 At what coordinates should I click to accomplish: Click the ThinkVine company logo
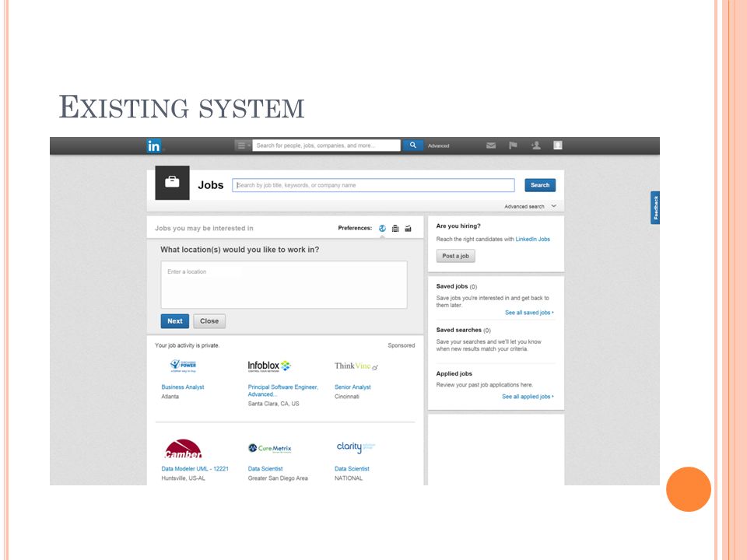356,366
